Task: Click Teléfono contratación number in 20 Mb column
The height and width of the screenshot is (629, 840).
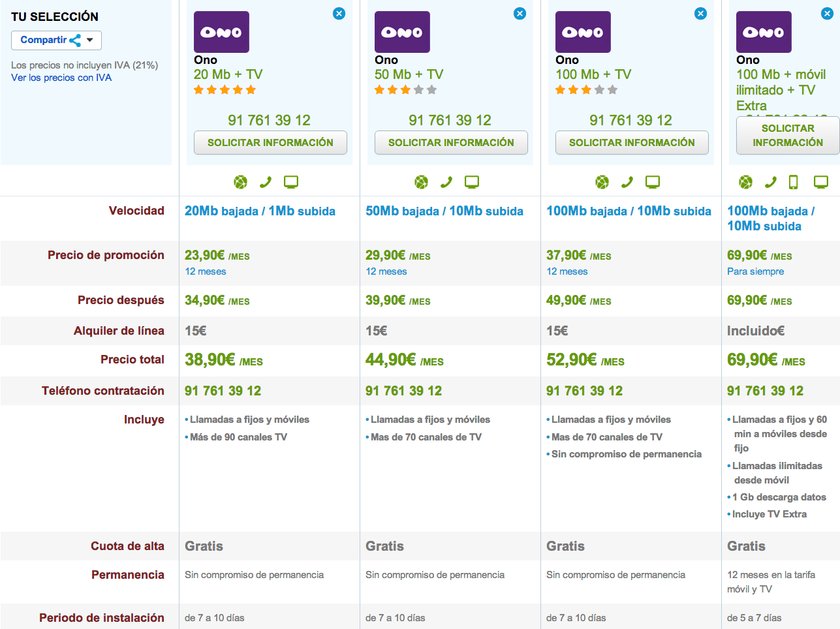Action: [223, 391]
